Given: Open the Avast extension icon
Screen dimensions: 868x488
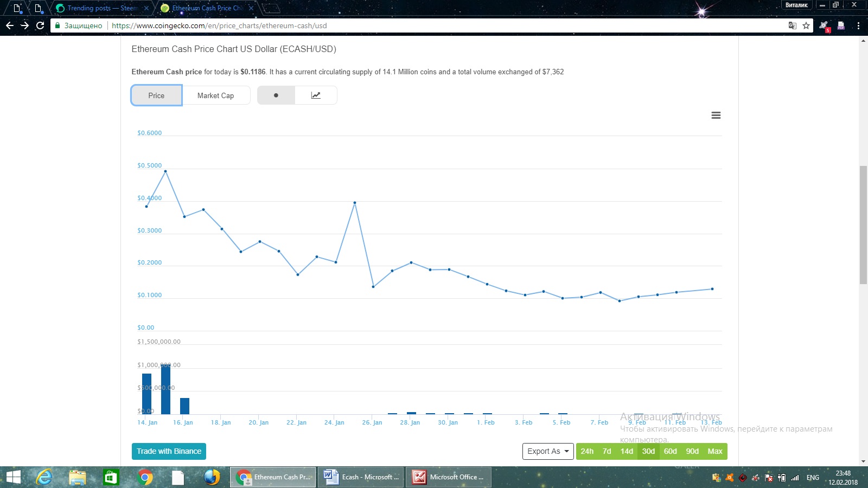Looking at the screenshot, I should [x=824, y=25].
